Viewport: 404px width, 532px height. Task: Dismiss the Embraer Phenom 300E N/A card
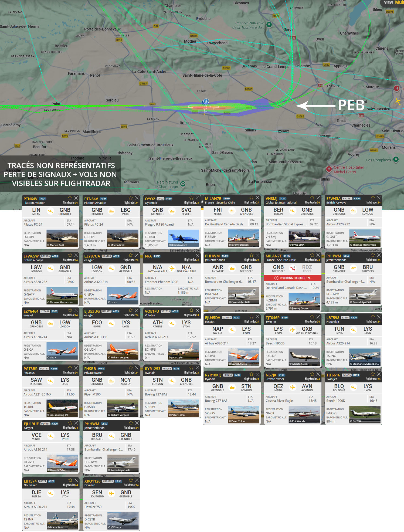click(197, 255)
